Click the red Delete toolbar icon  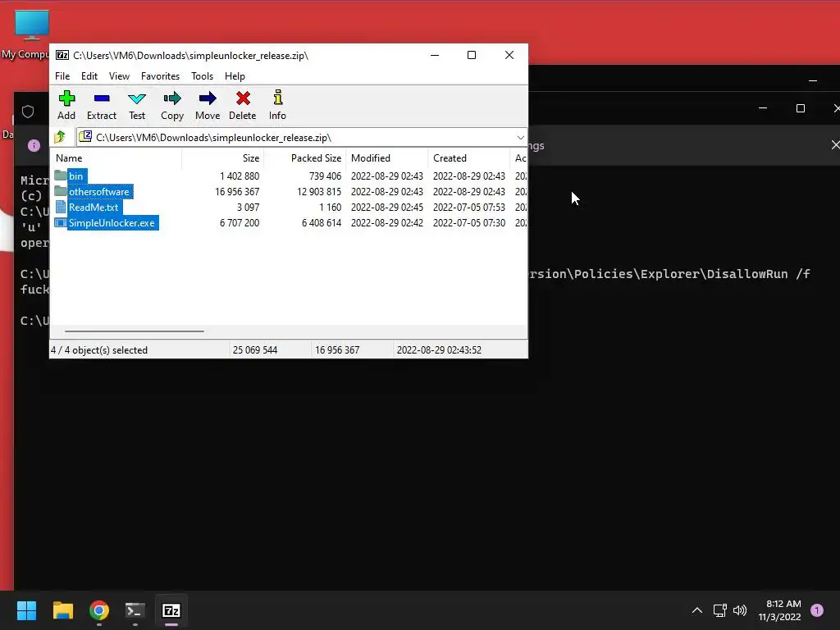click(x=243, y=98)
